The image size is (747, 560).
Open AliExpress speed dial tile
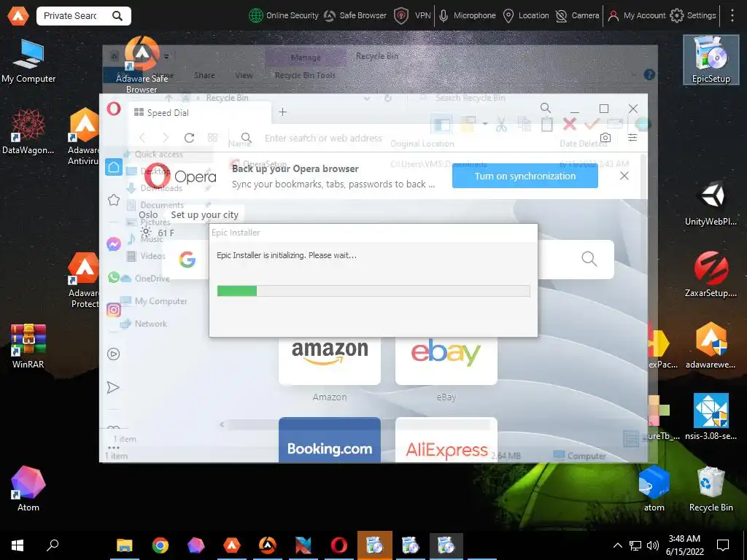tap(446, 440)
